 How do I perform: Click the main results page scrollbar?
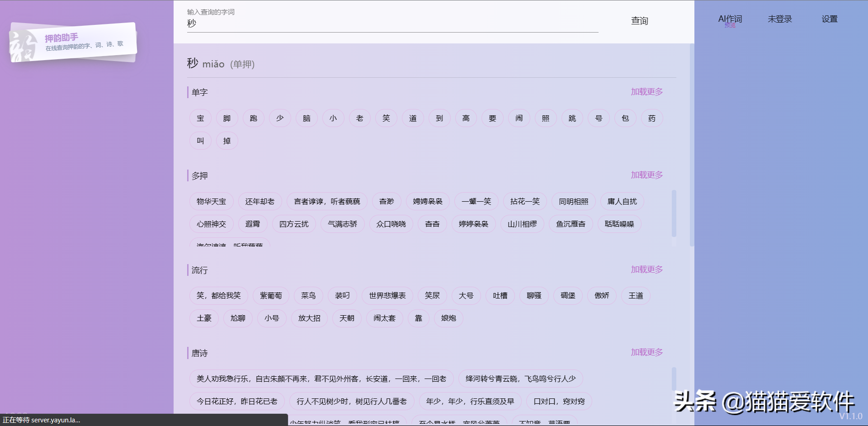[692, 145]
